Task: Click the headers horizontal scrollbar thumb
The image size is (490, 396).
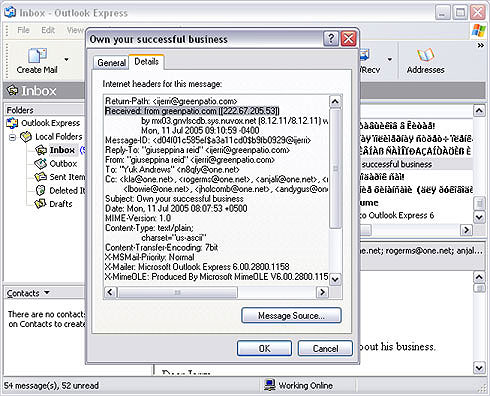Action: pos(177,292)
